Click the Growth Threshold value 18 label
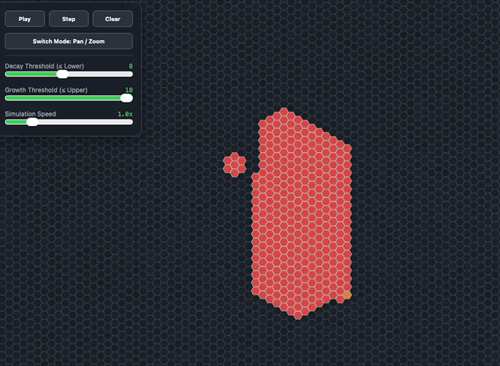 coord(129,90)
